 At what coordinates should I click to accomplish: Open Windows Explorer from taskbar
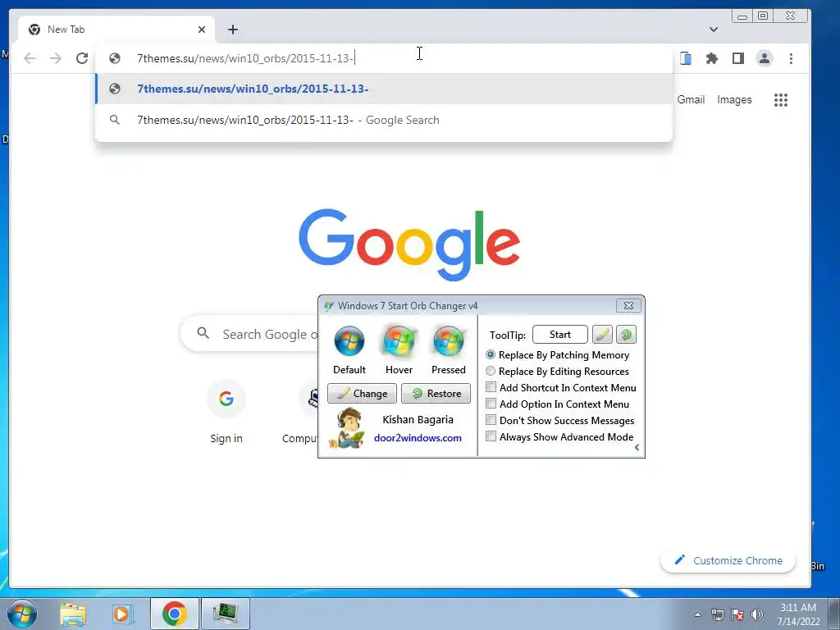[73, 614]
